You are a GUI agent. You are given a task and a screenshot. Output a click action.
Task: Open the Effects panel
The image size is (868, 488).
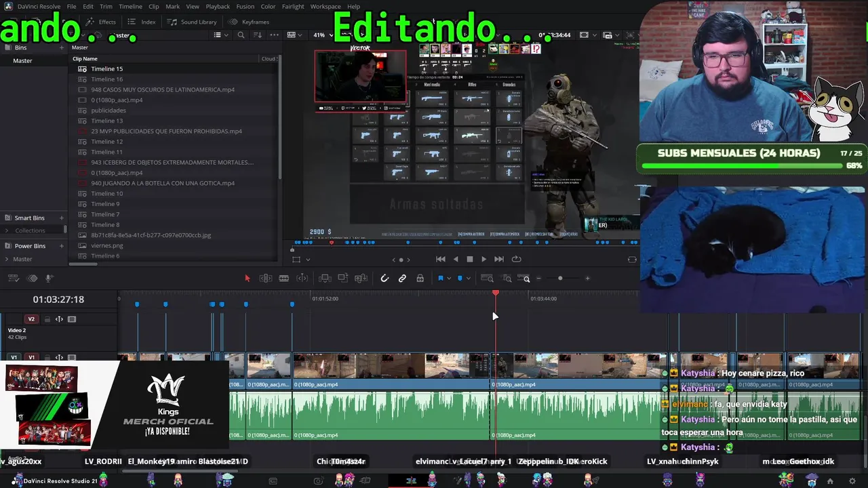102,22
